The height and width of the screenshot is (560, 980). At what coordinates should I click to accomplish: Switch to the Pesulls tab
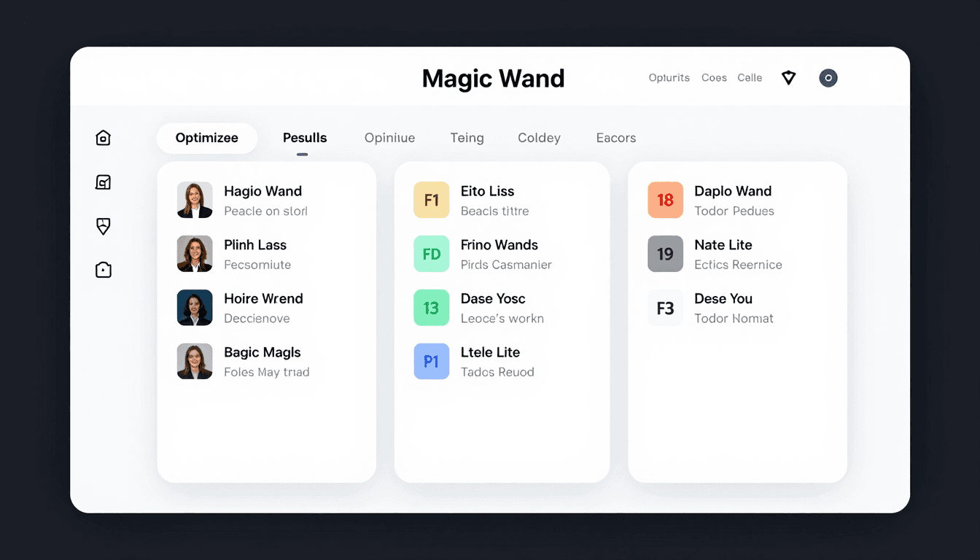pyautogui.click(x=305, y=138)
